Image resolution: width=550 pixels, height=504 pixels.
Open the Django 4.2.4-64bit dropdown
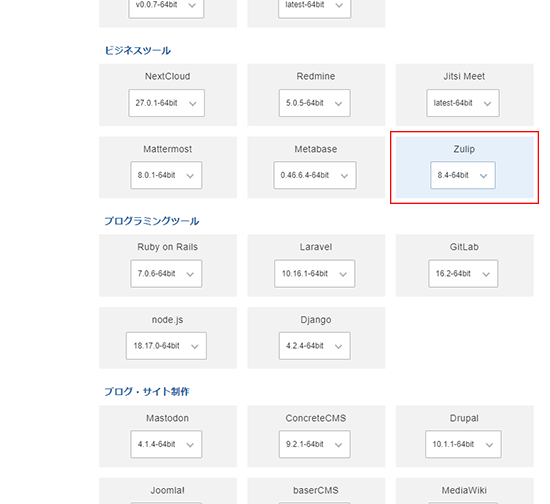tap(315, 346)
